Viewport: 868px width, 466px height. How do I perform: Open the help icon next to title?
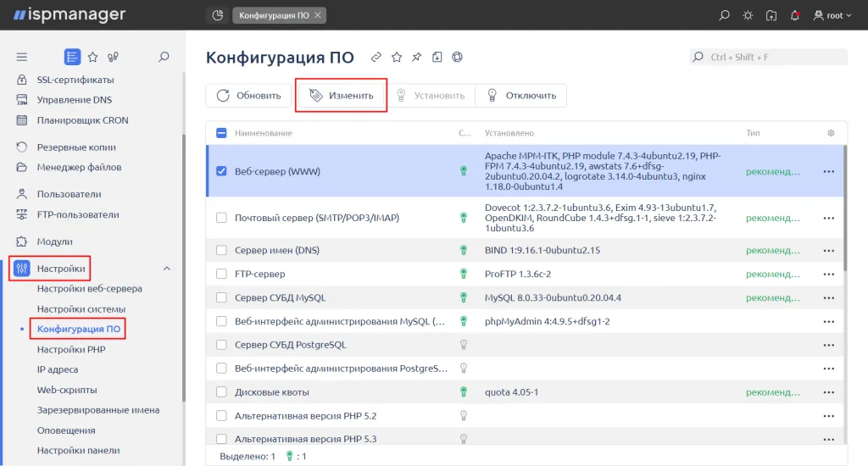457,57
